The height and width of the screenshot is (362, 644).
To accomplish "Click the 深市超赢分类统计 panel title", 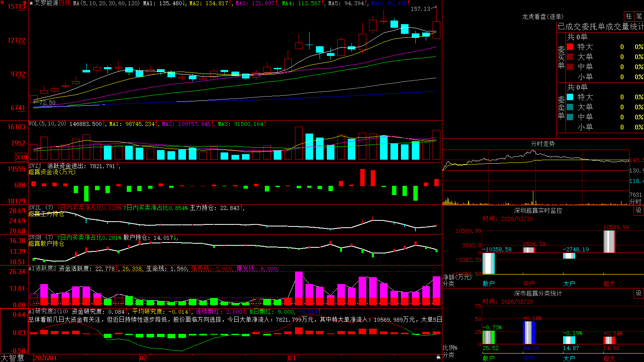I will 538,293.
